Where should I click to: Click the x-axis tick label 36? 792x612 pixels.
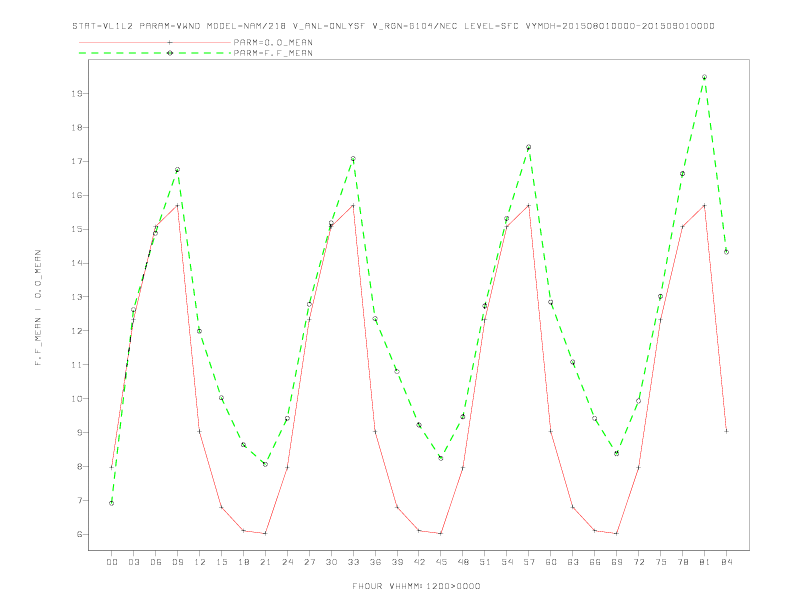pyautogui.click(x=375, y=562)
